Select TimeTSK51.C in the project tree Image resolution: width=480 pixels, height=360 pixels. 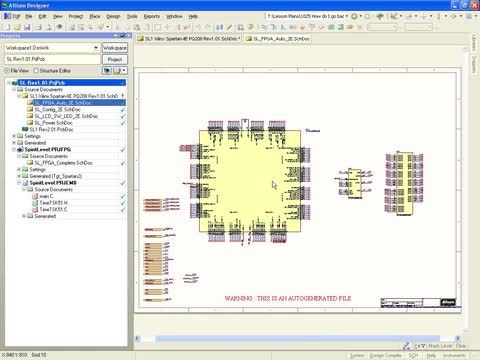[53, 209]
